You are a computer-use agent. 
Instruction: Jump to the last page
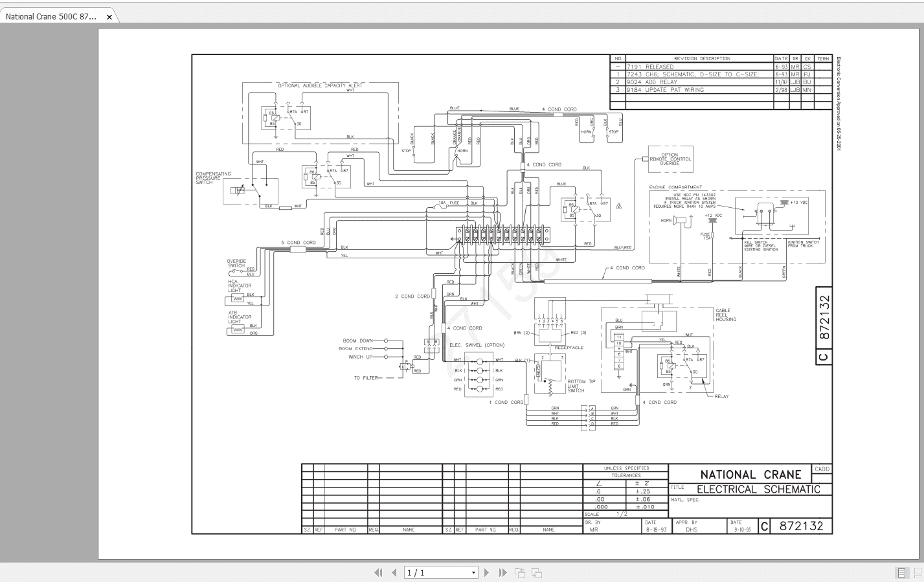(x=503, y=572)
